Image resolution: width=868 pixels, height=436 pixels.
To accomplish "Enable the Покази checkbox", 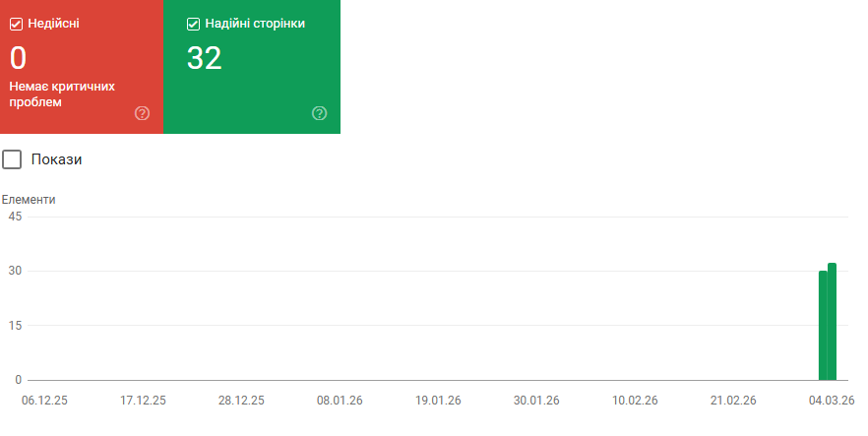I will tap(12, 159).
